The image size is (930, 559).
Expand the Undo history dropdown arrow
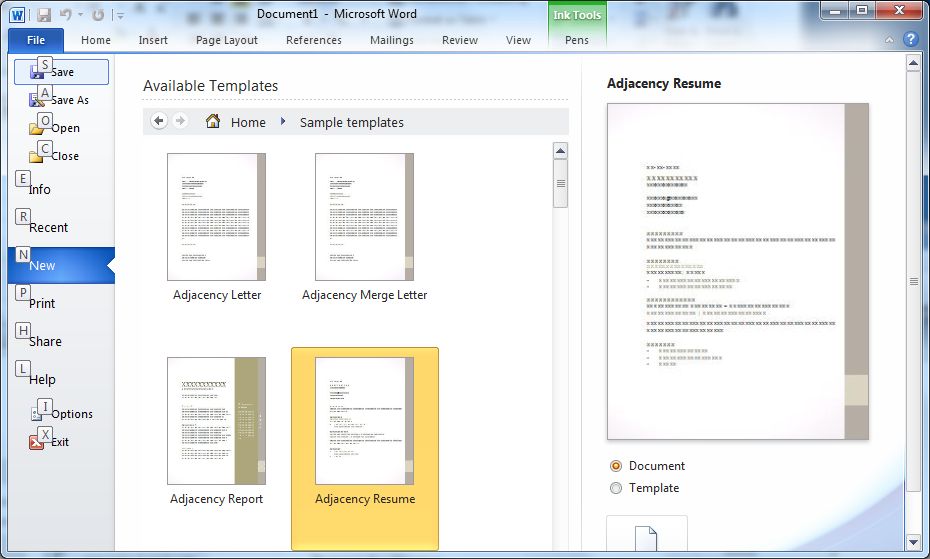click(x=79, y=16)
